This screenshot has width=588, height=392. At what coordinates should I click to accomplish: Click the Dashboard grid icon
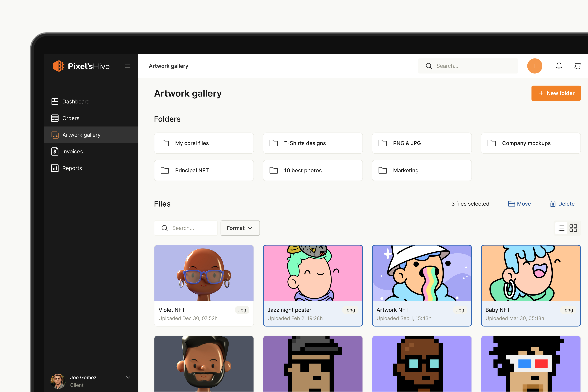click(x=55, y=102)
